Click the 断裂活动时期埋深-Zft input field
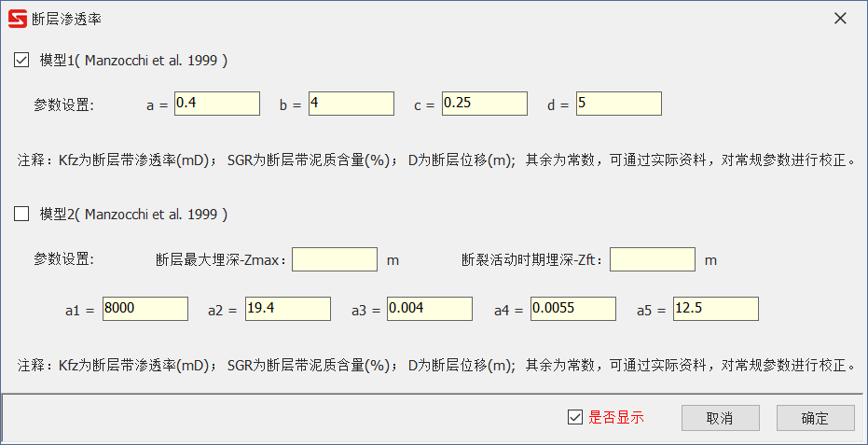Viewport: 868px width, 445px height. coord(653,259)
